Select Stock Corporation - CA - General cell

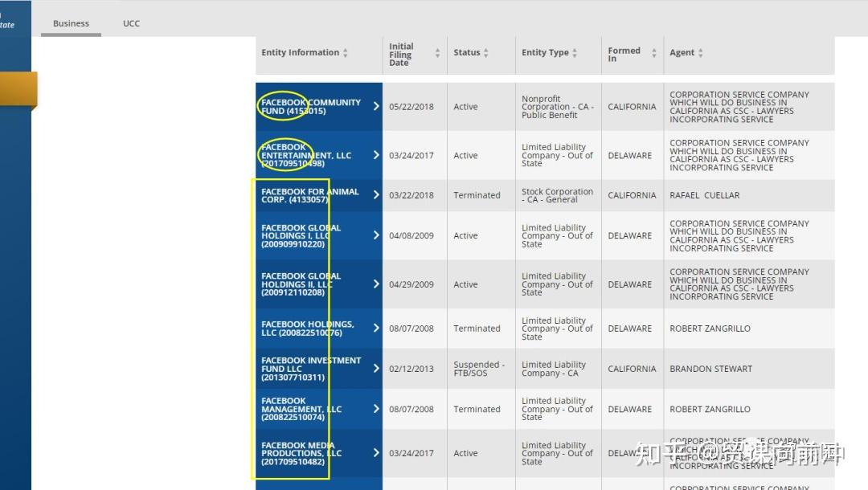coord(557,195)
